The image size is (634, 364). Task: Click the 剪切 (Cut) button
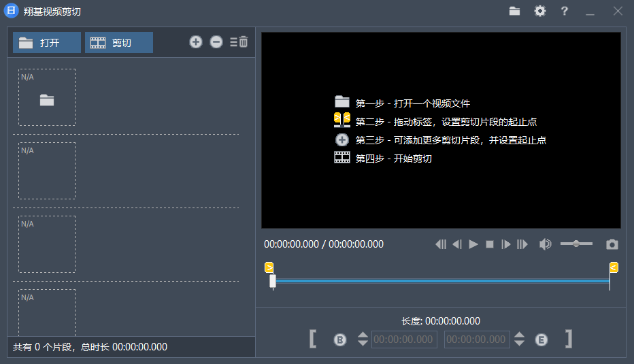pos(118,43)
